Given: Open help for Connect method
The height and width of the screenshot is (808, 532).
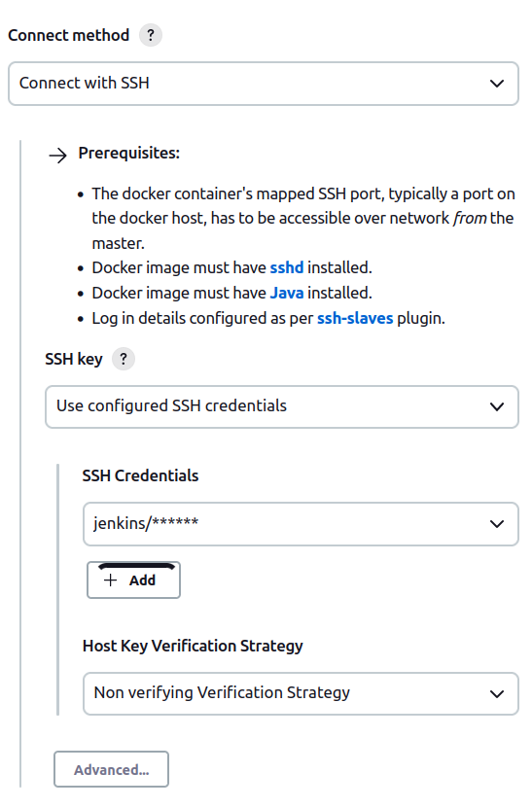Looking at the screenshot, I should (151, 35).
